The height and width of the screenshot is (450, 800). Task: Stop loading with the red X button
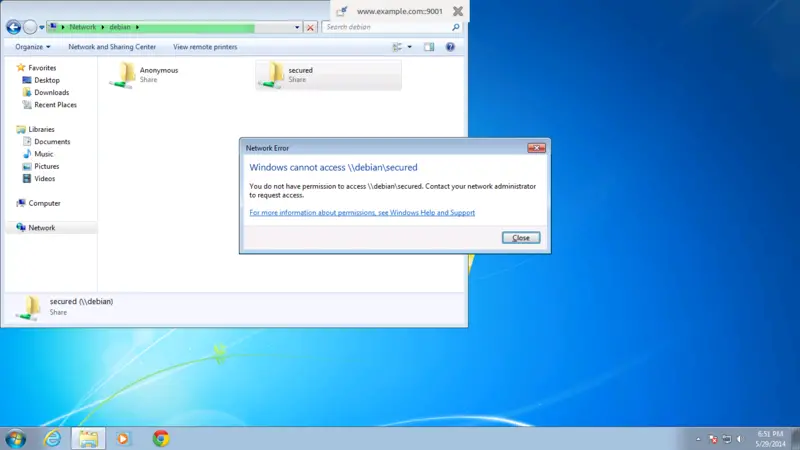coord(310,27)
